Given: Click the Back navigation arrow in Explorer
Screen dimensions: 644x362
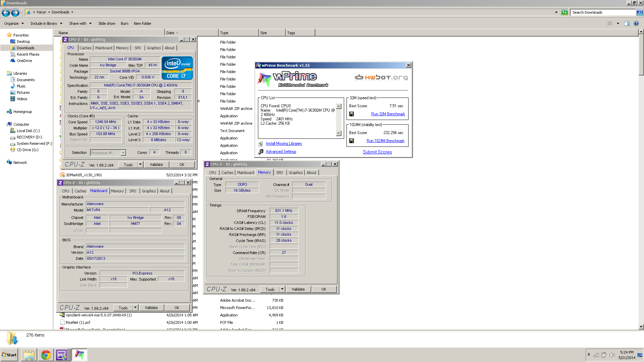Looking at the screenshot, I should (x=6, y=13).
